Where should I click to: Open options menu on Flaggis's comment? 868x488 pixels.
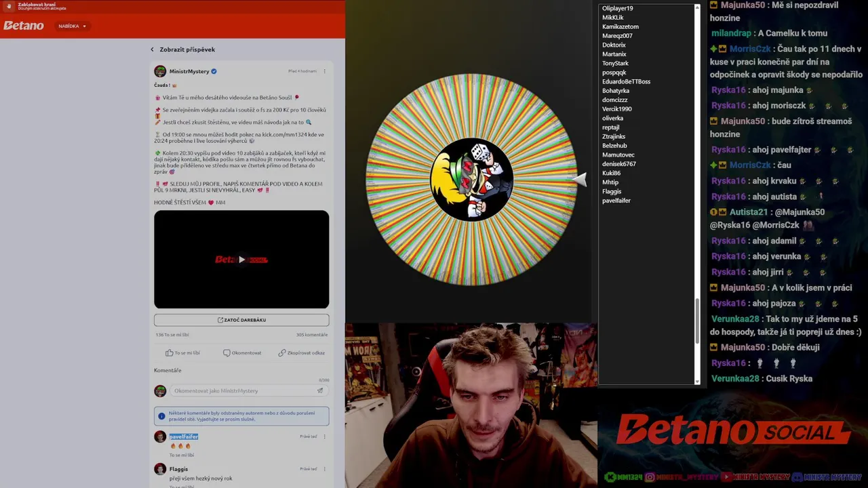(324, 469)
